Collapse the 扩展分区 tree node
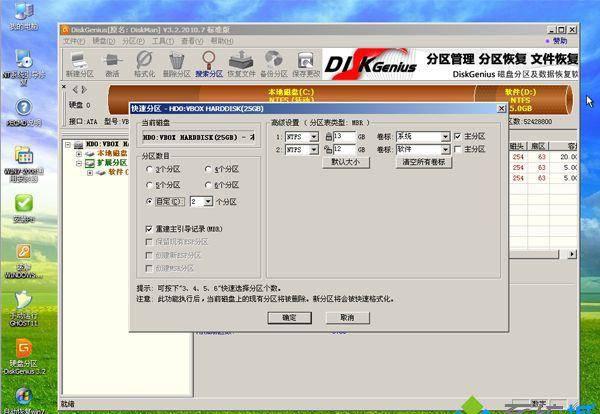 point(79,163)
